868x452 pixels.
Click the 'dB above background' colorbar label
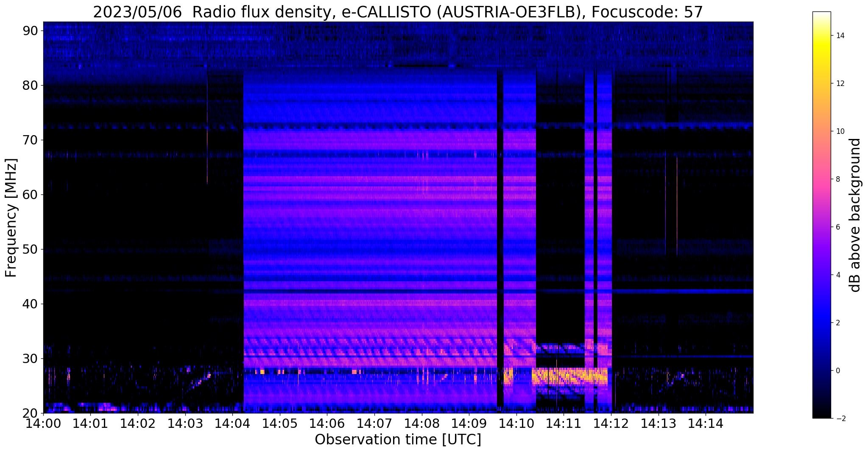(855, 215)
